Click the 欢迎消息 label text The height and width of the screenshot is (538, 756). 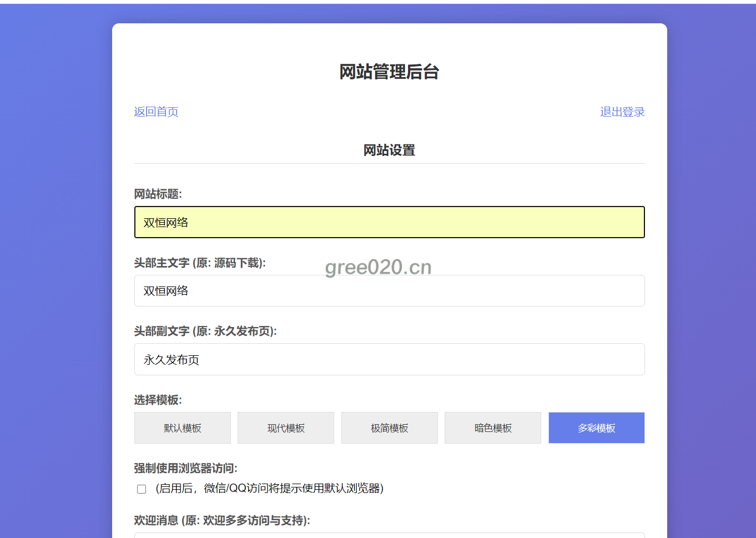pos(222,520)
